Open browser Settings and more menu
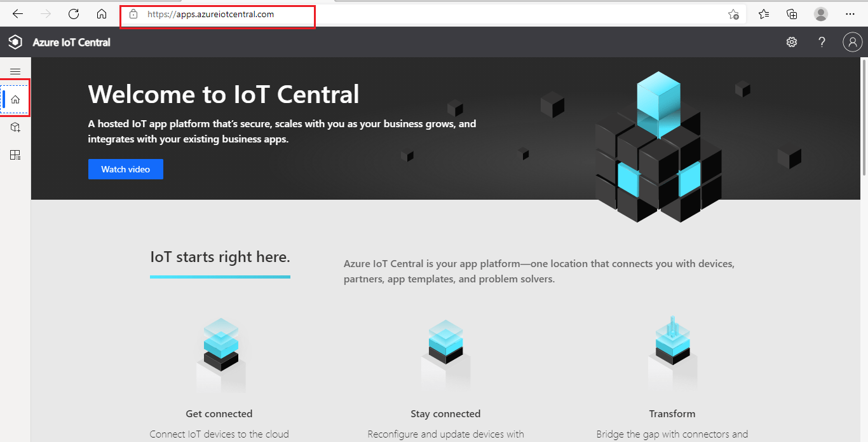 point(850,14)
